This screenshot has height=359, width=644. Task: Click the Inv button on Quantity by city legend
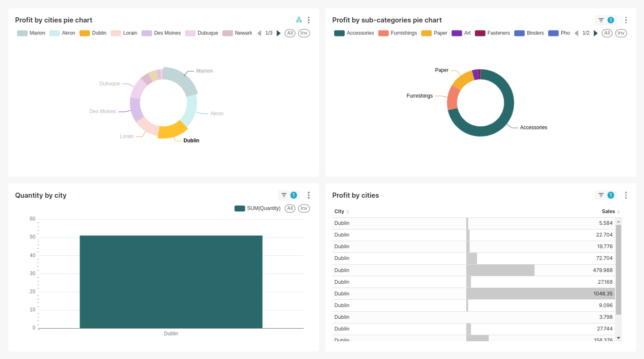(x=304, y=208)
